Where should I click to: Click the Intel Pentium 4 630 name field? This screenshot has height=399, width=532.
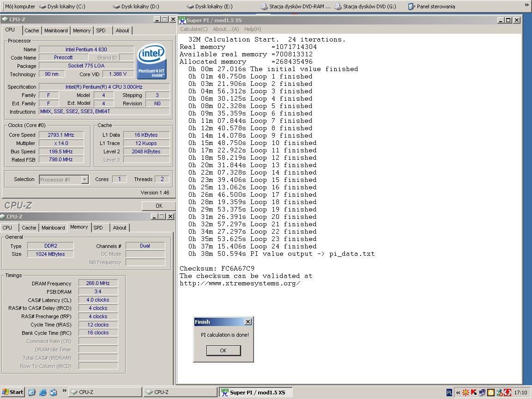pyautogui.click(x=86, y=49)
